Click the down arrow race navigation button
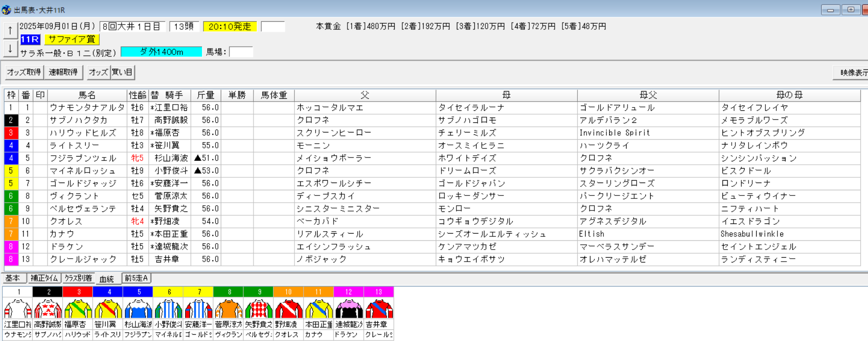This screenshot has height=341, width=868. (x=10, y=48)
